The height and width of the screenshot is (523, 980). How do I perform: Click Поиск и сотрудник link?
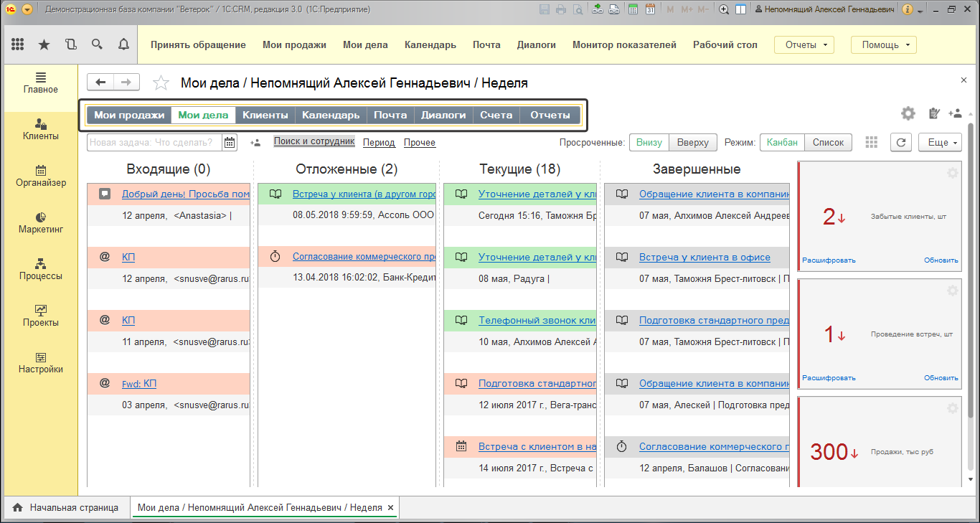[x=314, y=142]
